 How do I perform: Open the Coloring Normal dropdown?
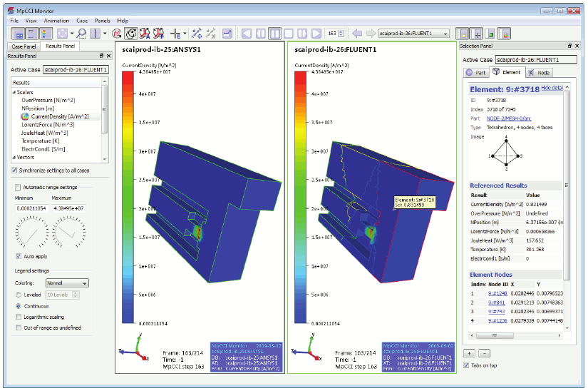point(67,283)
